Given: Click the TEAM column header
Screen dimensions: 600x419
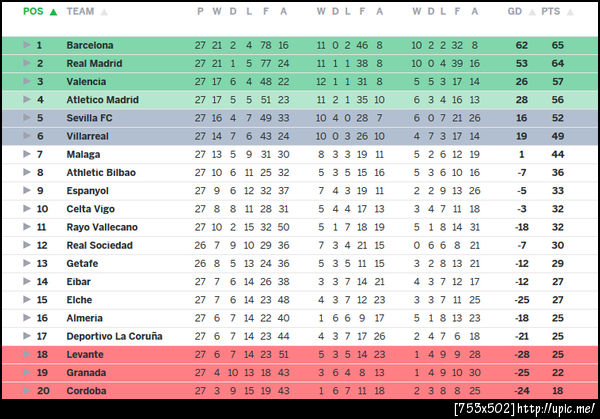Looking at the screenshot, I should (80, 12).
